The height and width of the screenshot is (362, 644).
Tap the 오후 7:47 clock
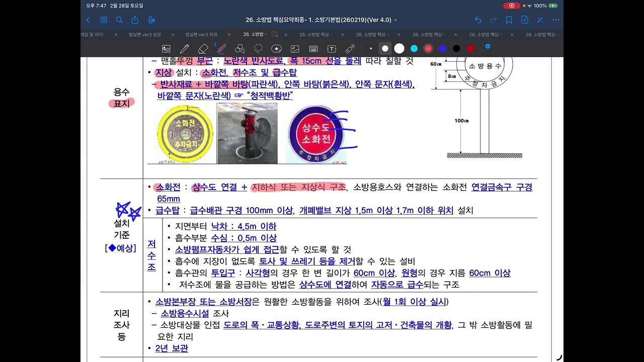pos(96,6)
